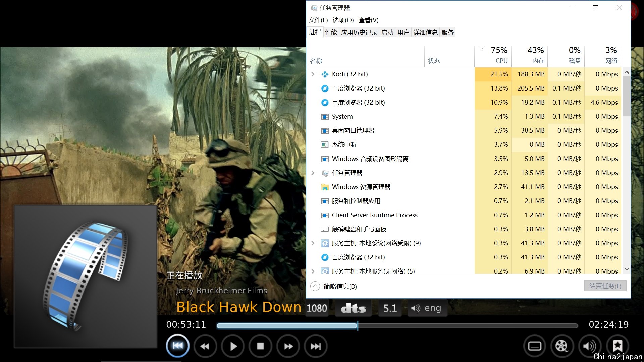Viewport: 644px width, 362px height.
Task: Click the rewind button in Kodi
Action: coord(205,346)
